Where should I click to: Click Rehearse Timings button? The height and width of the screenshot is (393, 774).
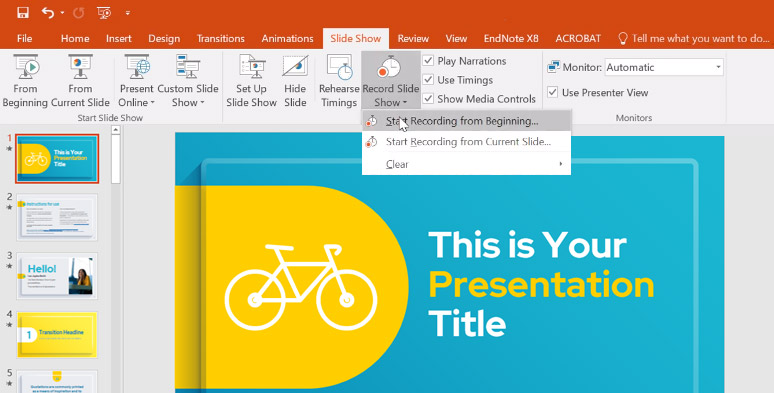point(339,81)
